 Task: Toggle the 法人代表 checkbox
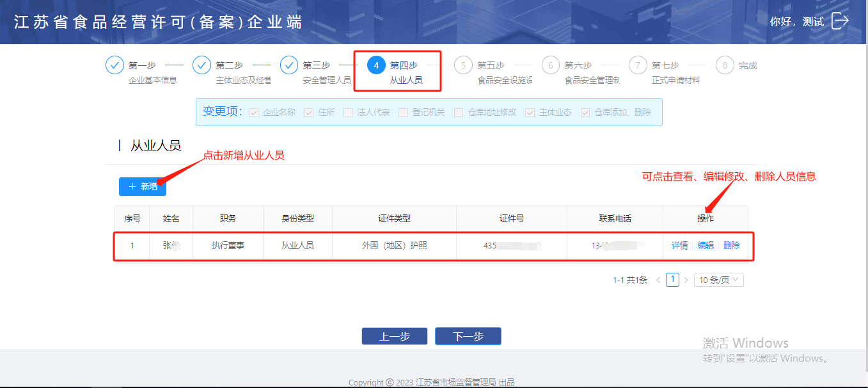pyautogui.click(x=348, y=113)
